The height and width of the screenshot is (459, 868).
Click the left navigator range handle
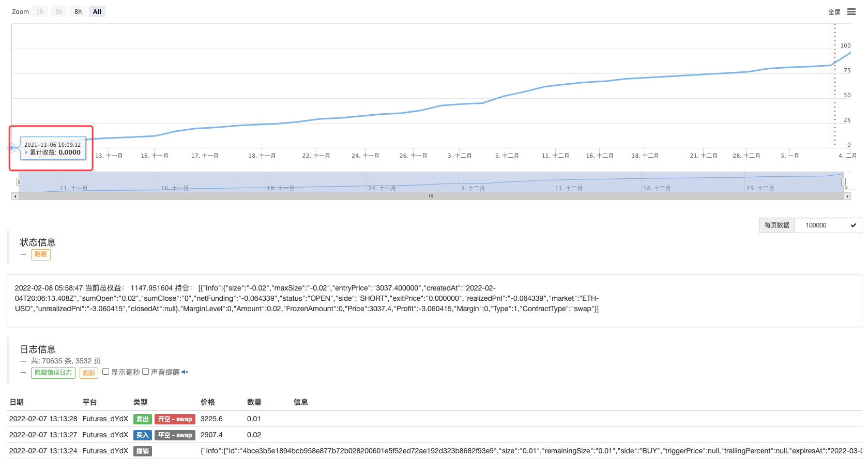point(19,182)
